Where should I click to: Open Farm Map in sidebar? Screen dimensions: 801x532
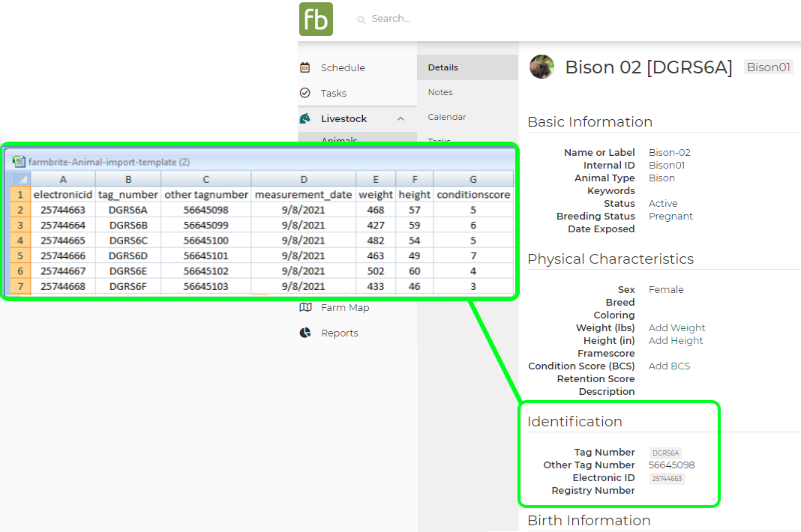click(345, 308)
